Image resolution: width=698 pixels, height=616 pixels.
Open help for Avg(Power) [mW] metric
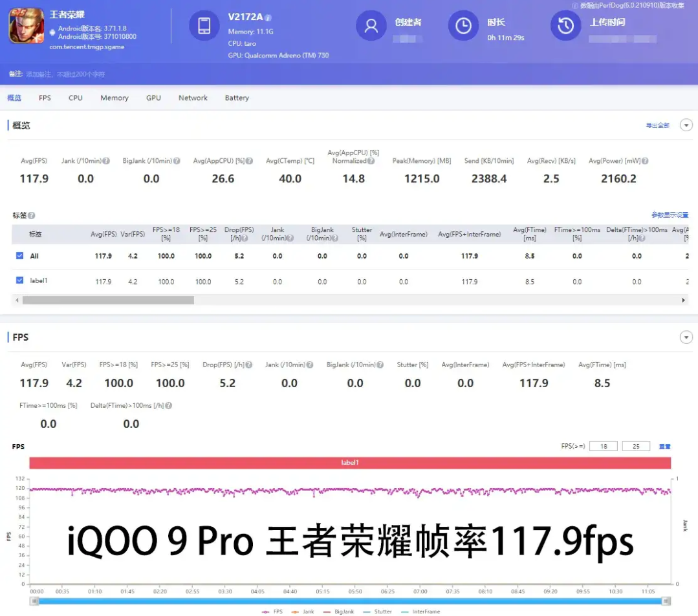click(644, 161)
